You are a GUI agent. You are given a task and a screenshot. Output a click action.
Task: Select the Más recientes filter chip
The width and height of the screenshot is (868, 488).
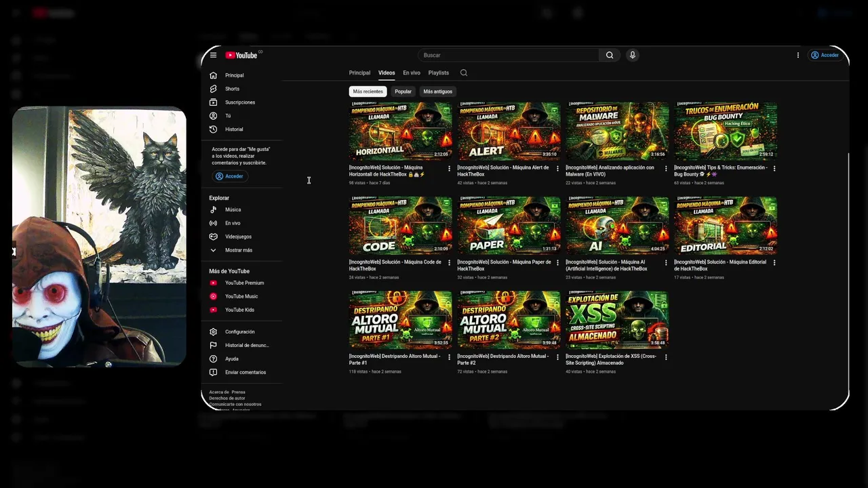pos(368,91)
